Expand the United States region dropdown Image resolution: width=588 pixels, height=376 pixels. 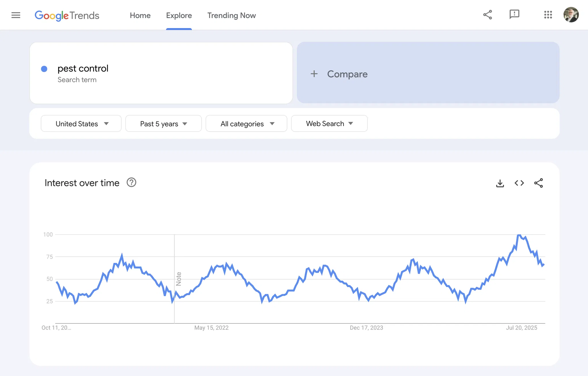[81, 124]
